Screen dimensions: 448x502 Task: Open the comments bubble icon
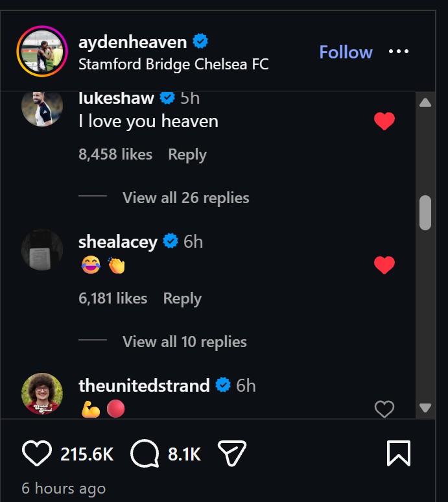(x=143, y=454)
